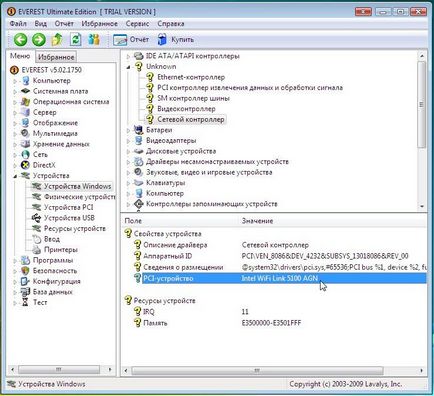The height and width of the screenshot is (396, 434).
Task: Click the users toolbar icon before Отчёт
Action: click(x=94, y=40)
